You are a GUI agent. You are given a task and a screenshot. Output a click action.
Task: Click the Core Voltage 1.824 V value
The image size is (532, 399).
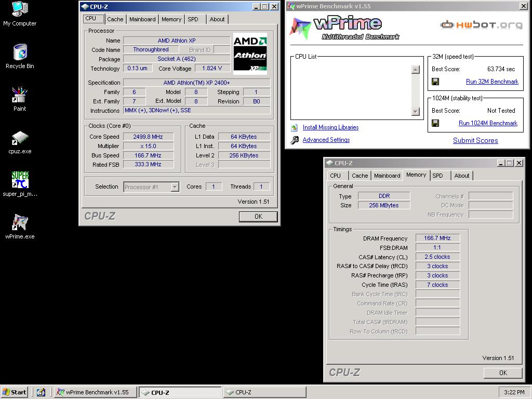(212, 68)
